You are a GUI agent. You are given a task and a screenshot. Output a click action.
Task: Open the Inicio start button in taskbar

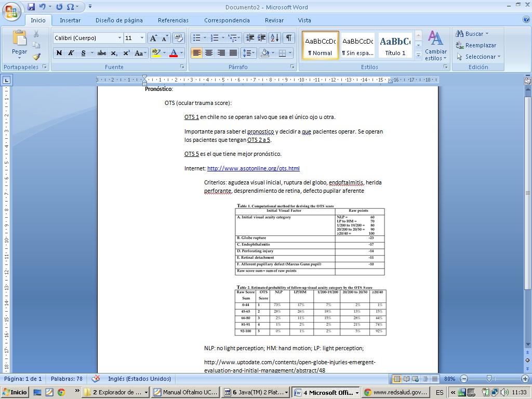point(15,392)
